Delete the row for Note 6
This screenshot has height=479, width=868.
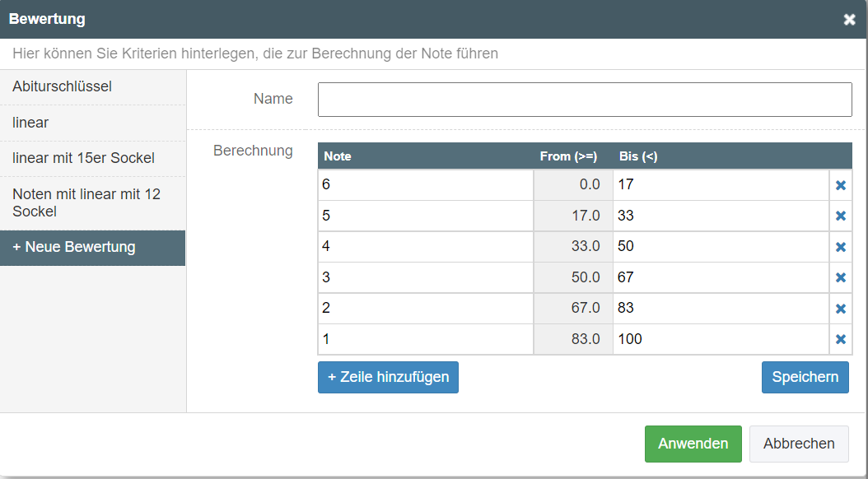(x=841, y=184)
